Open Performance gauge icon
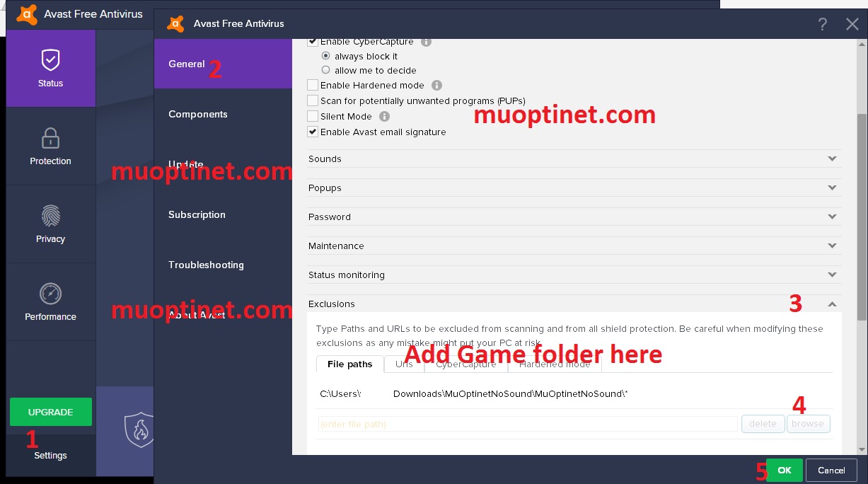This screenshot has height=484, width=868. click(x=50, y=294)
